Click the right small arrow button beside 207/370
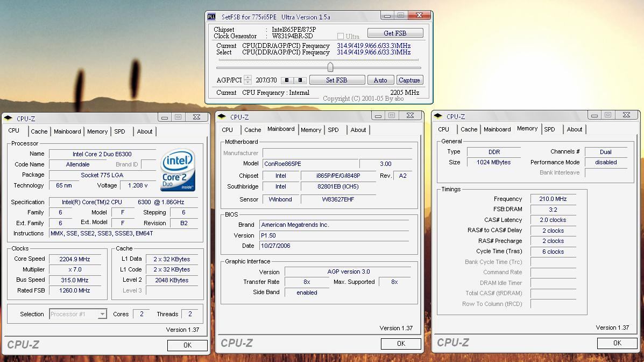This screenshot has width=644, height=362. coord(300,80)
